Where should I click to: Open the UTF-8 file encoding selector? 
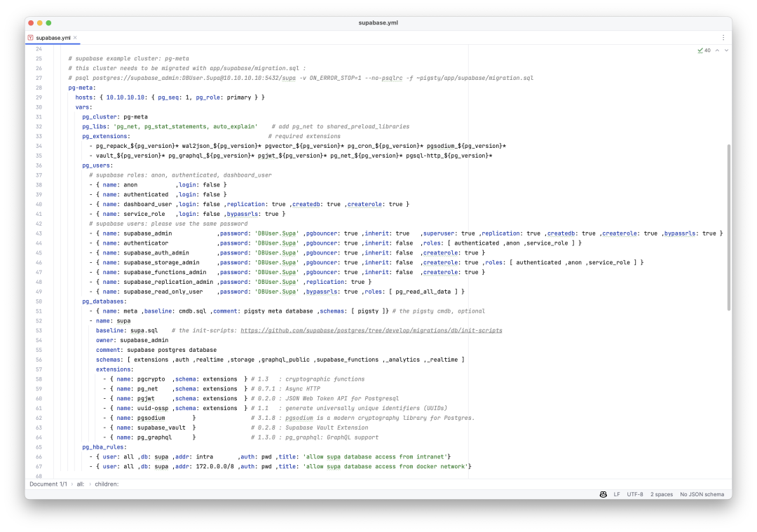tap(635, 494)
